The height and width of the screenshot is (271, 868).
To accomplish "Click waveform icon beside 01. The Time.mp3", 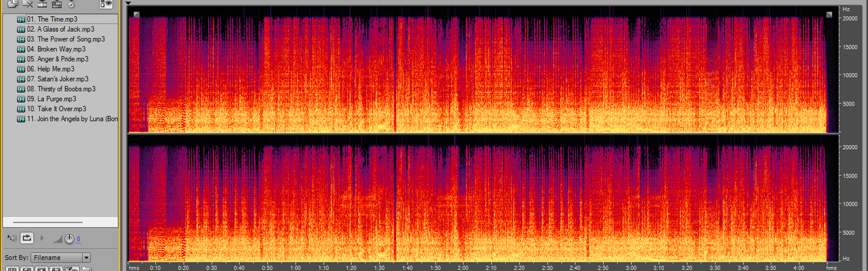I will click(x=21, y=19).
